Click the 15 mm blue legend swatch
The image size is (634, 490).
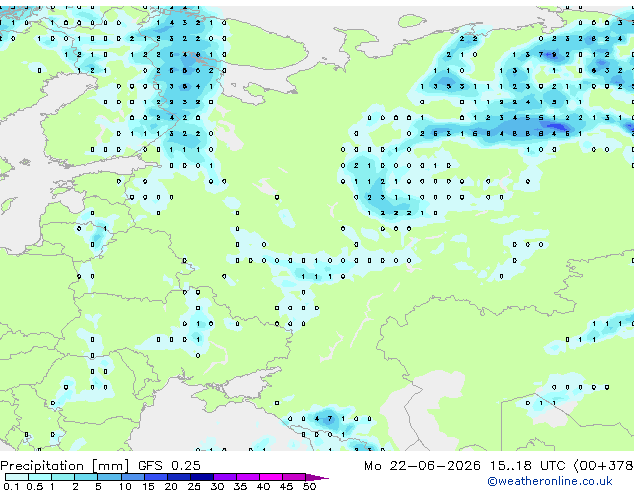pos(155,477)
